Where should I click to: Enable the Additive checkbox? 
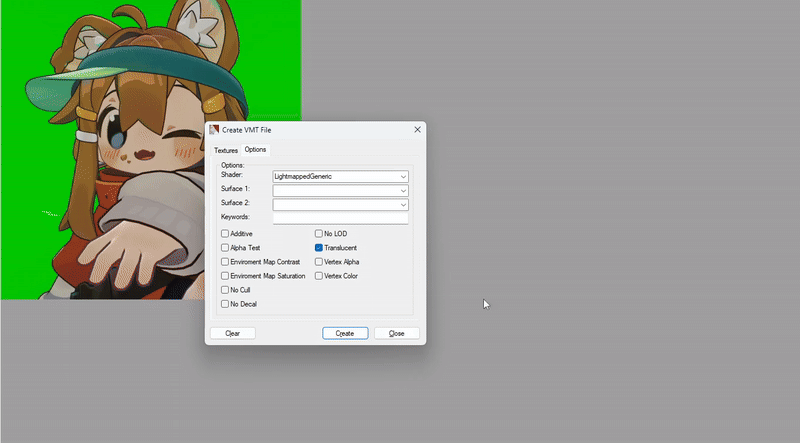point(225,233)
